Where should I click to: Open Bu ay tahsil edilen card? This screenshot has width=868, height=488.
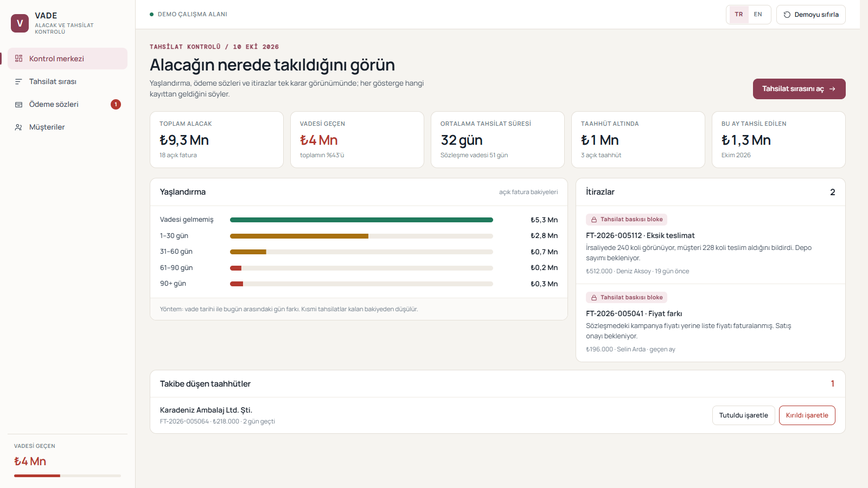click(778, 139)
